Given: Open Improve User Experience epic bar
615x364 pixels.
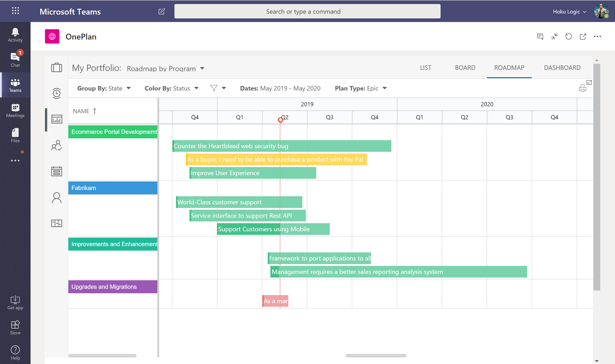Looking at the screenshot, I should pos(253,173).
